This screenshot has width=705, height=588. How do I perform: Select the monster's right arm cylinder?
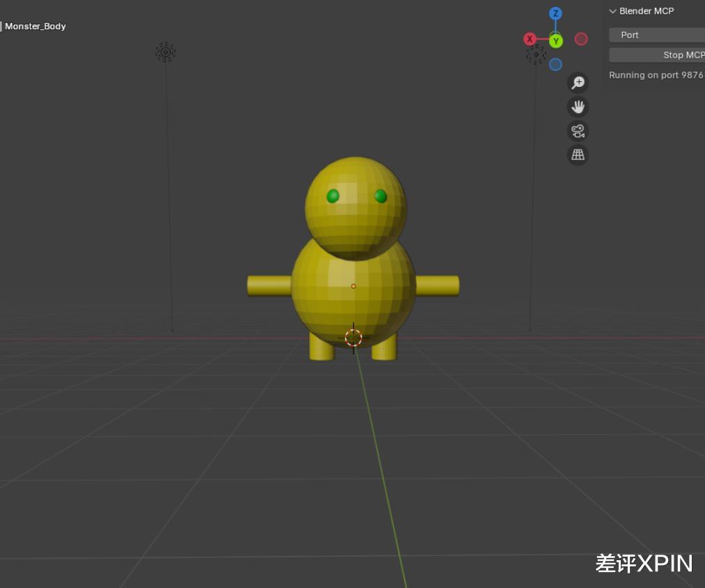[438, 285]
